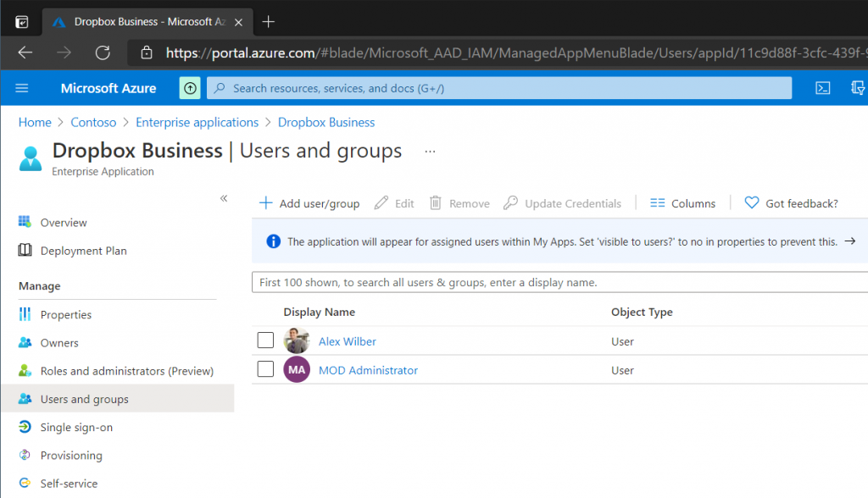Click the pencil Edit icon
This screenshot has height=498, width=868.
pos(381,203)
